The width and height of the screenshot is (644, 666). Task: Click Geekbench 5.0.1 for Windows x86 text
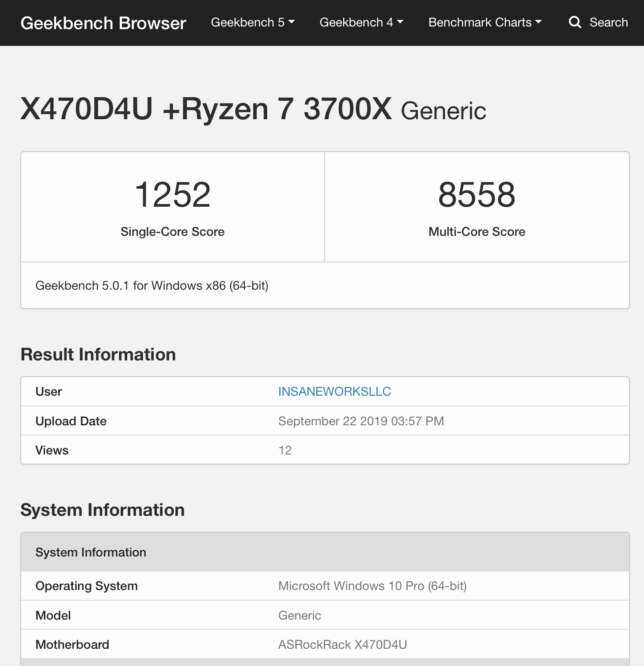152,285
